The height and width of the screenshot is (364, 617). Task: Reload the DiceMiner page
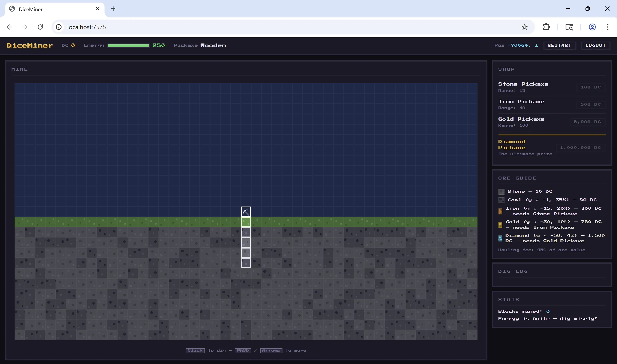(x=40, y=27)
